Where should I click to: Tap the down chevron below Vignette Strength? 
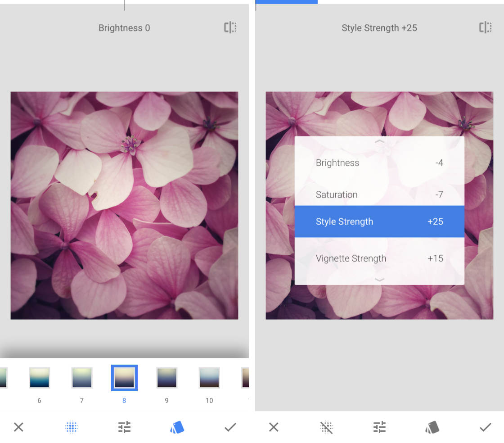click(379, 280)
